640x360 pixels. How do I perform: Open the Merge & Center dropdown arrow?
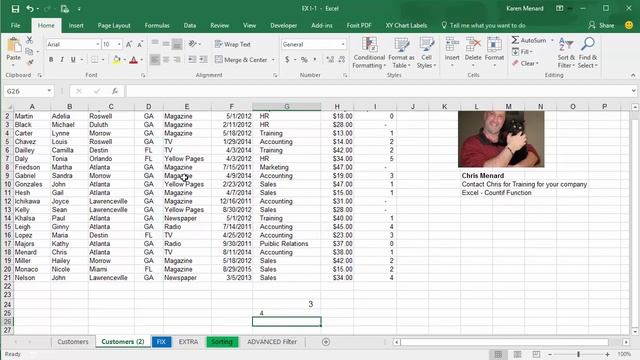[x=273, y=60]
